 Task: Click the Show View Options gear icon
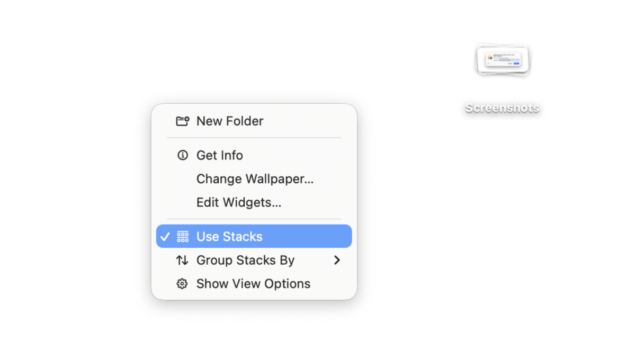[x=182, y=283]
